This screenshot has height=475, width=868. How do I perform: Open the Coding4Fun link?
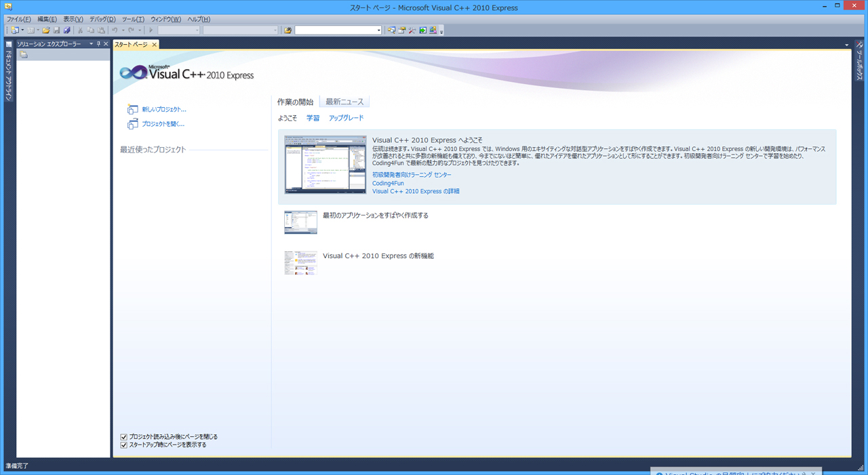coord(388,183)
